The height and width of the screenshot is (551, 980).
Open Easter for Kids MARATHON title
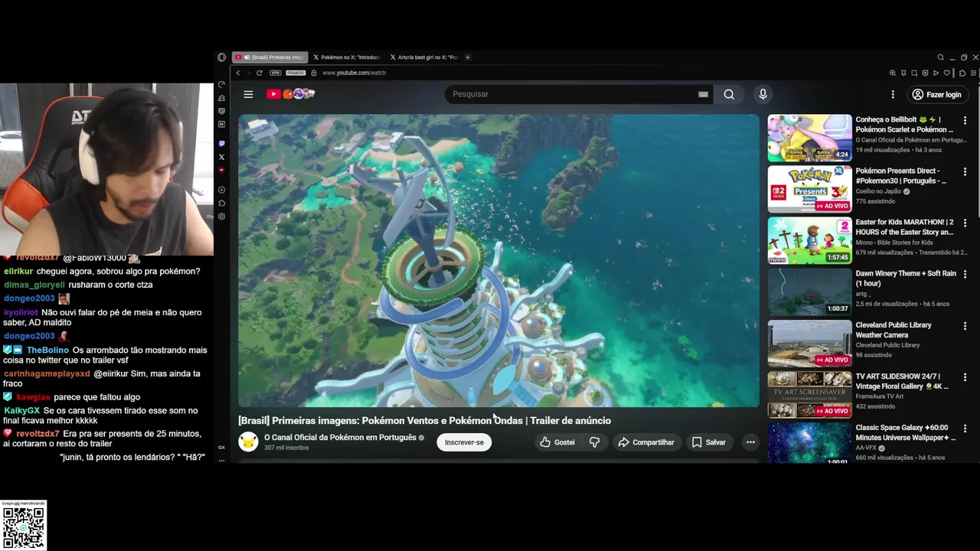pyautogui.click(x=905, y=227)
